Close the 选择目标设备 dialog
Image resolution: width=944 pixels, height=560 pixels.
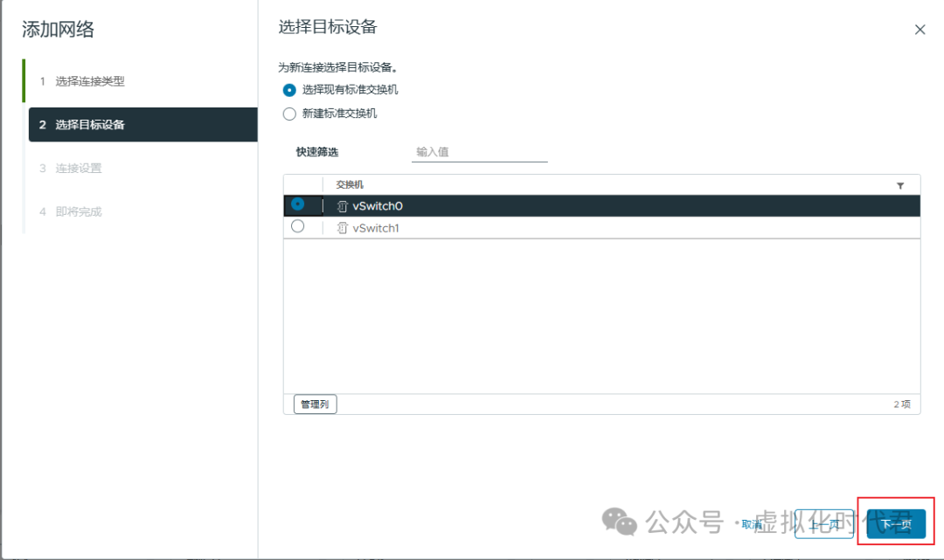point(920,29)
